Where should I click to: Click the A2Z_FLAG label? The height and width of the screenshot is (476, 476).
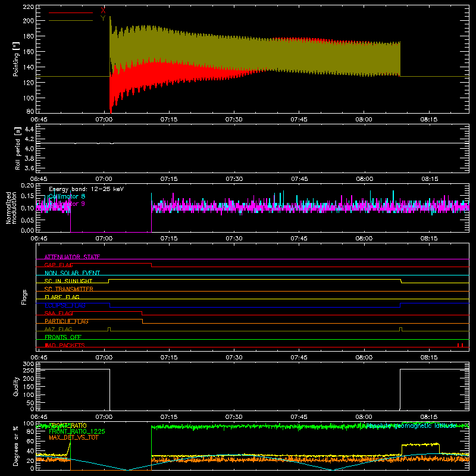point(58,329)
